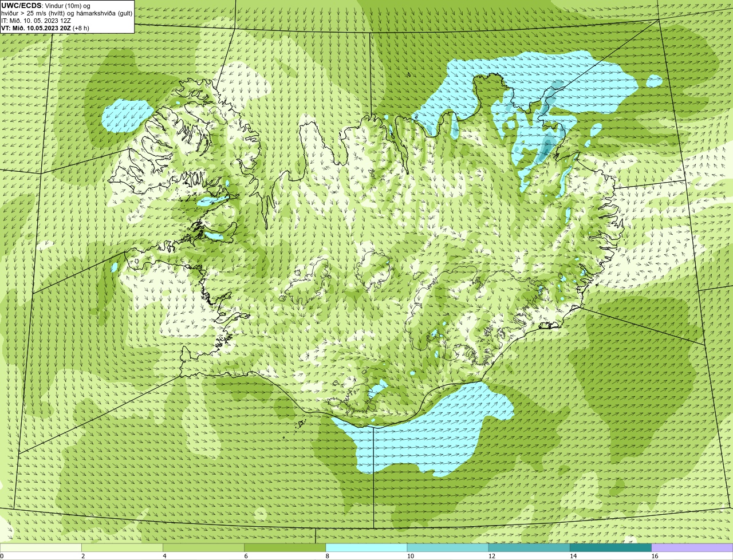Click the lavender legend swatch above 16 m/s
The image size is (733, 560).
coord(692,547)
